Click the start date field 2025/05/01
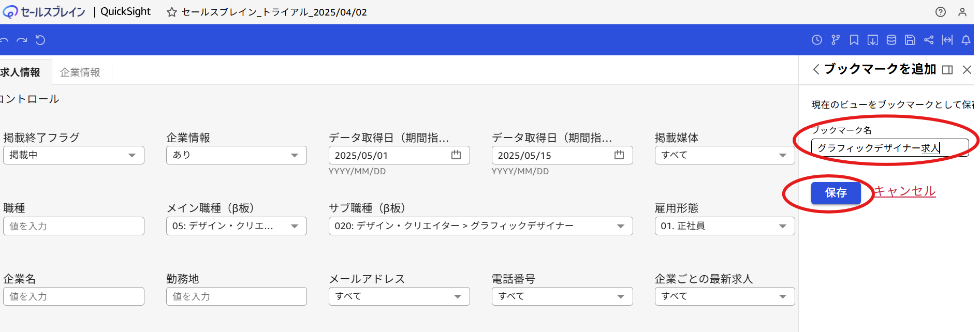Screen dimensions: 980x332 (x=399, y=155)
